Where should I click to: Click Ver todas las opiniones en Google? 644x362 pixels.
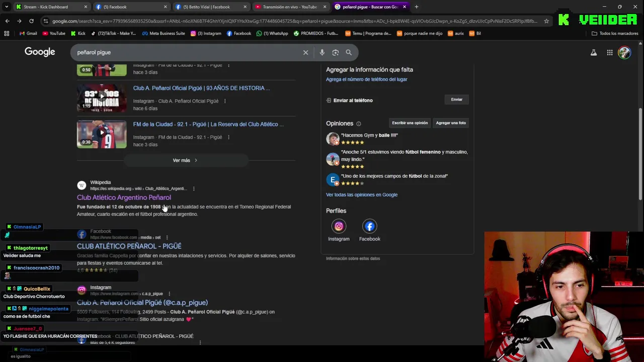click(x=362, y=195)
